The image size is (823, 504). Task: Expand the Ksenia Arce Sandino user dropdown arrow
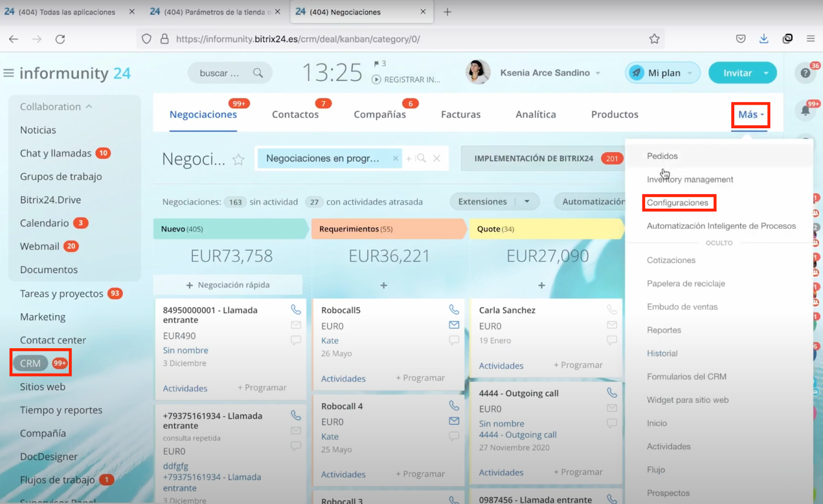598,73
